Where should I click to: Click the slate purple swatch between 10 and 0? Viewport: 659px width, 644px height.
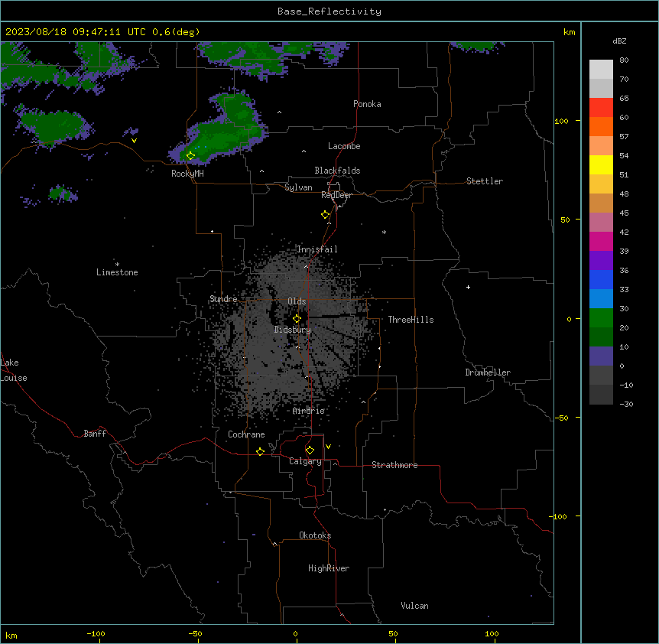(601, 356)
